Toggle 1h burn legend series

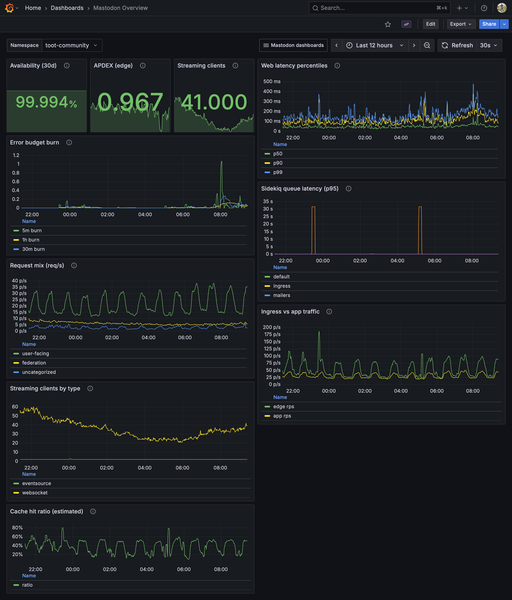[31, 240]
